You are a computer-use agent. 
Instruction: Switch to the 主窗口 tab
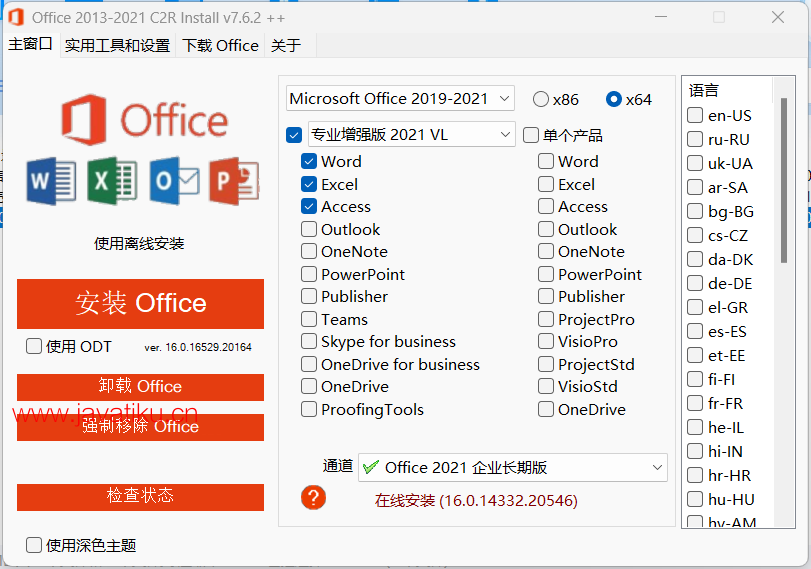tap(31, 44)
